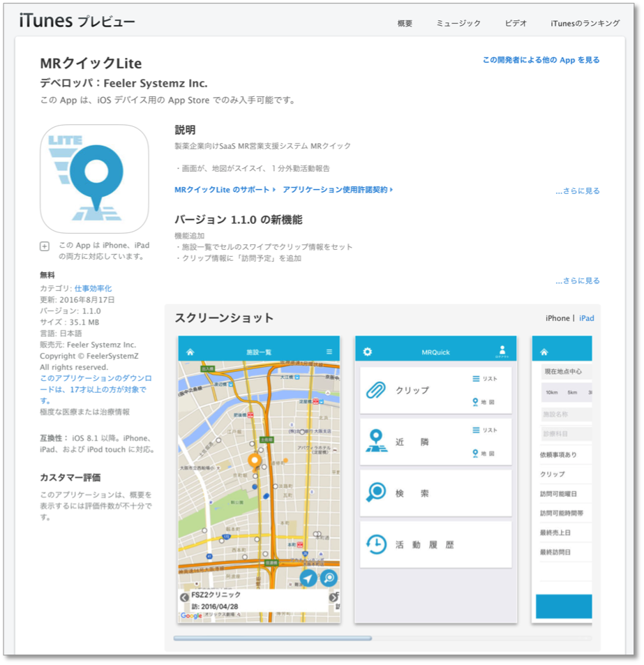Open the 概要 tab

pos(405,23)
